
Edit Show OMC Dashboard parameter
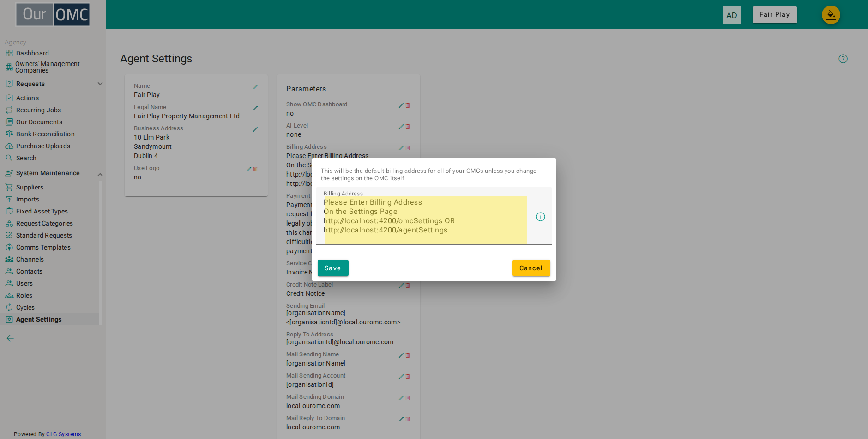pyautogui.click(x=401, y=105)
